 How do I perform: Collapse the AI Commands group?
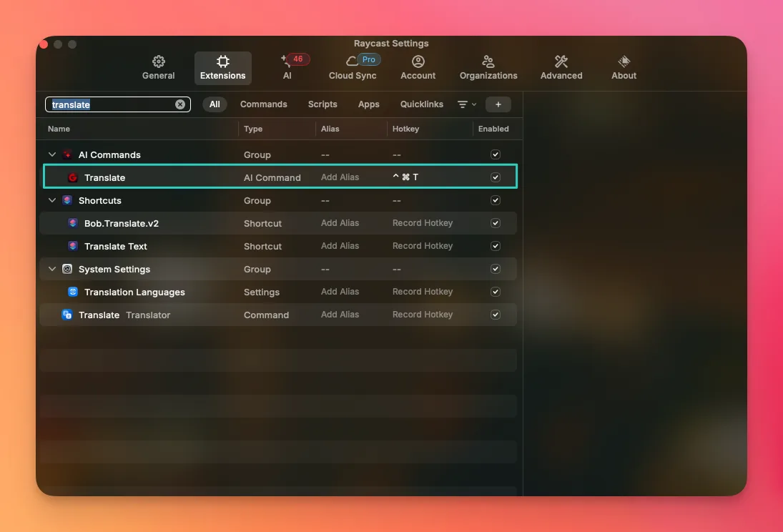52,155
